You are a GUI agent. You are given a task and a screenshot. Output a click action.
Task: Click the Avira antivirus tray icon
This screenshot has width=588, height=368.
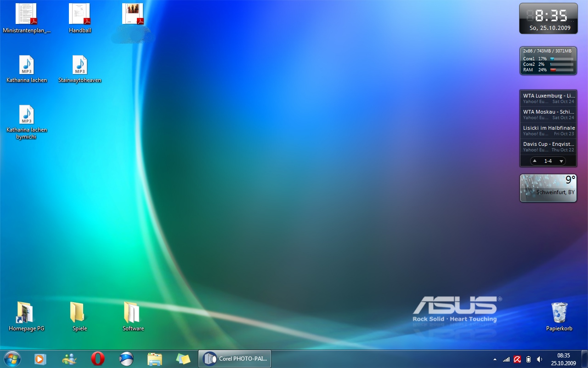point(517,359)
